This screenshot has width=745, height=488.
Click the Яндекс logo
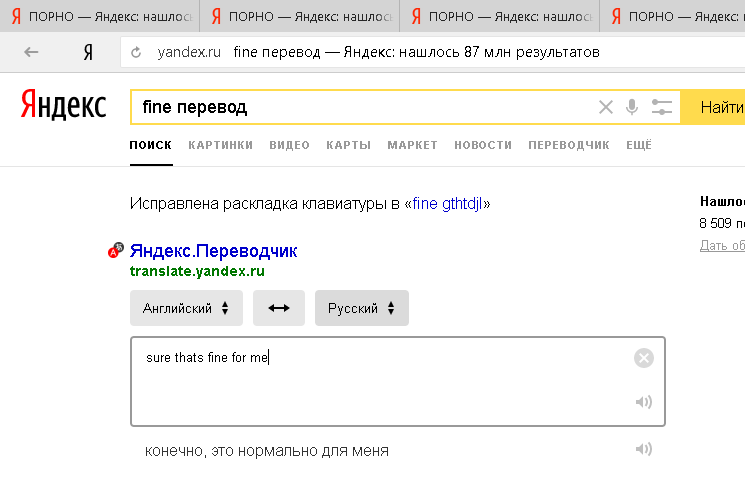click(x=63, y=105)
